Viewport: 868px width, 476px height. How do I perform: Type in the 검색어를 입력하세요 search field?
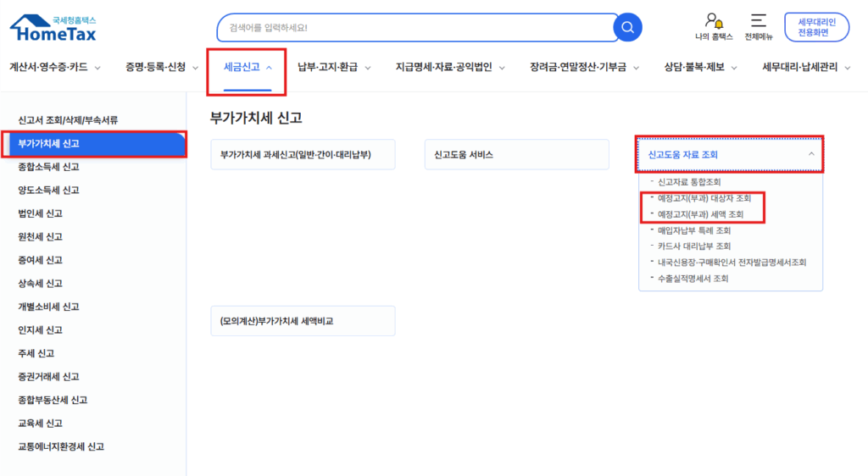point(415,28)
